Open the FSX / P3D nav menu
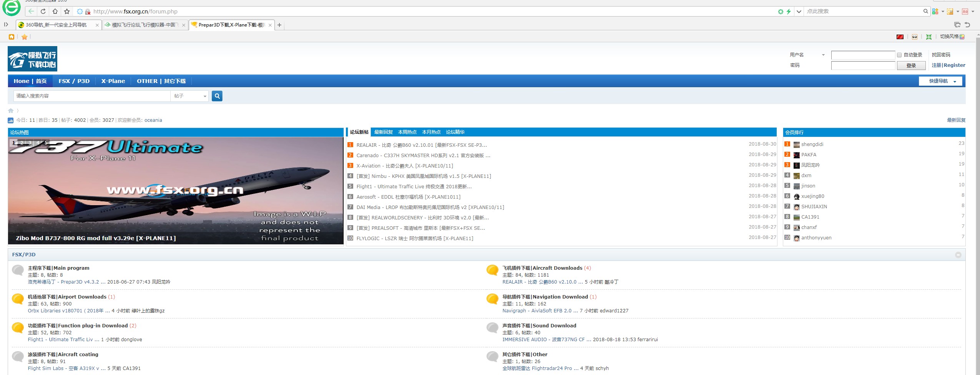 coord(74,81)
